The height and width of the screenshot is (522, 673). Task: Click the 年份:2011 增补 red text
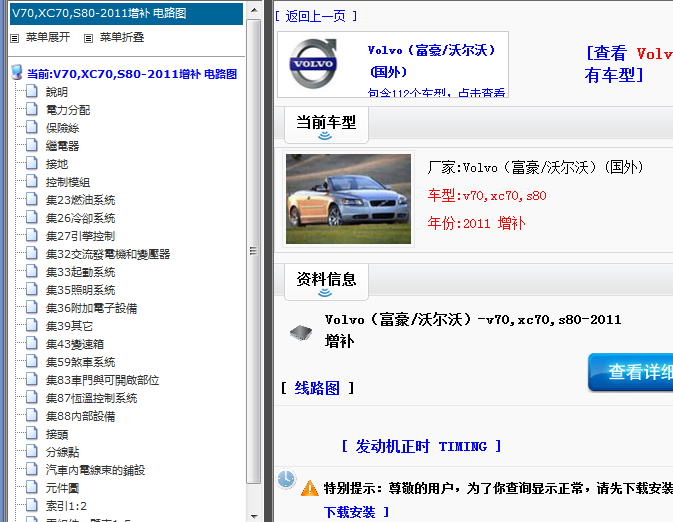[476, 223]
